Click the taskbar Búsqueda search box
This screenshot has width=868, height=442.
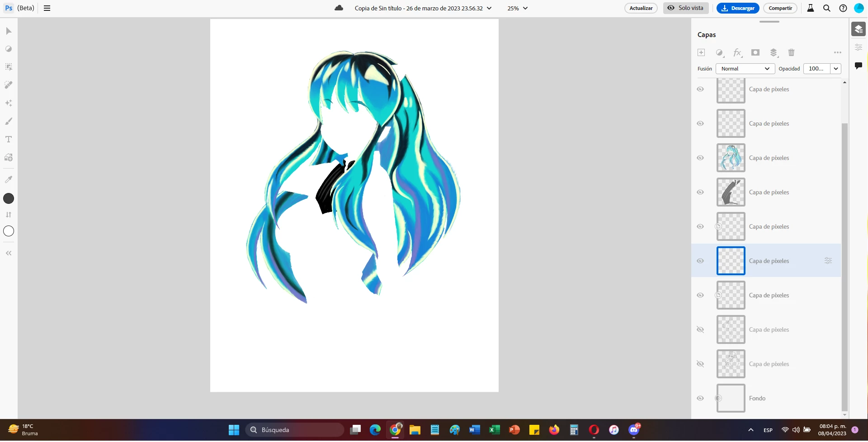[294, 430]
